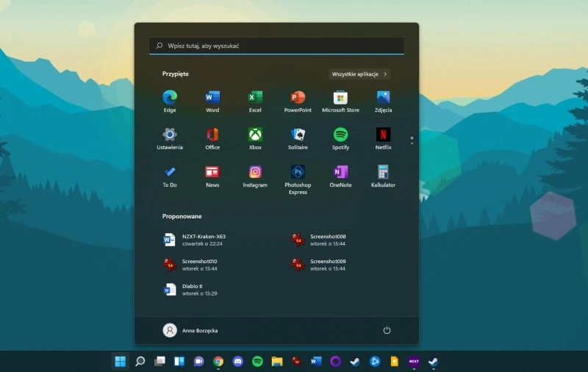
Task: Launch OneNote from pinned apps
Action: 340,176
